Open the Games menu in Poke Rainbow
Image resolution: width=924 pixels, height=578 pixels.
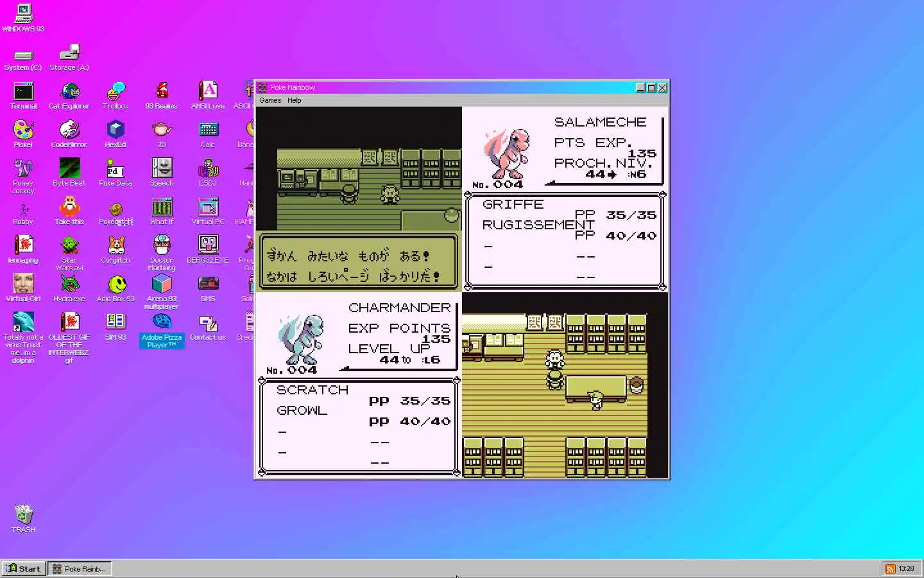click(x=270, y=100)
